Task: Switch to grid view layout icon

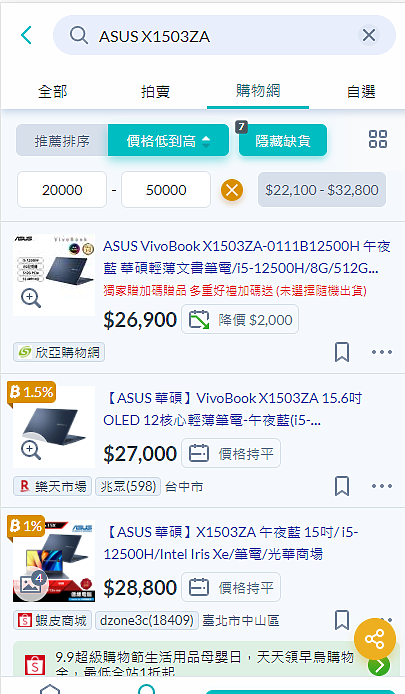Action: [378, 139]
